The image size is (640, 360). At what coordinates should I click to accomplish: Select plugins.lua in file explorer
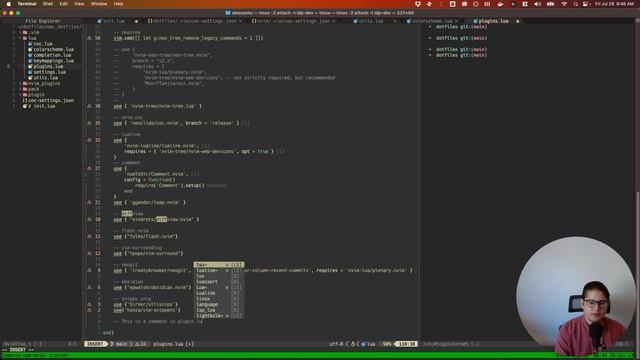(x=48, y=66)
